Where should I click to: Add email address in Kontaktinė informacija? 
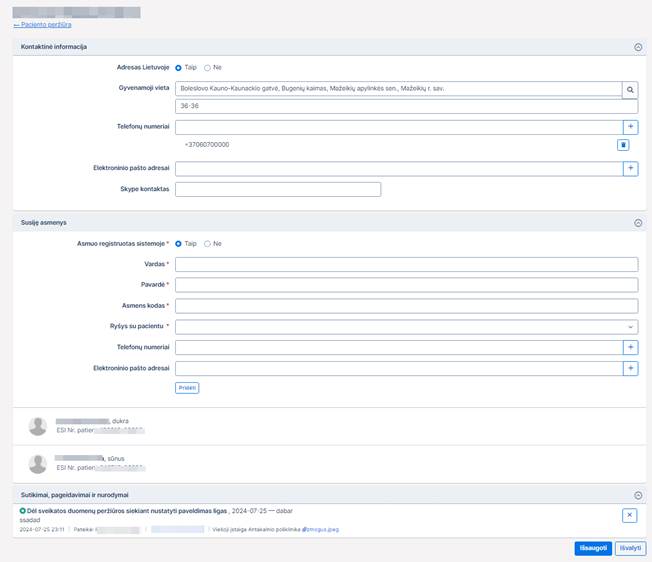click(630, 169)
